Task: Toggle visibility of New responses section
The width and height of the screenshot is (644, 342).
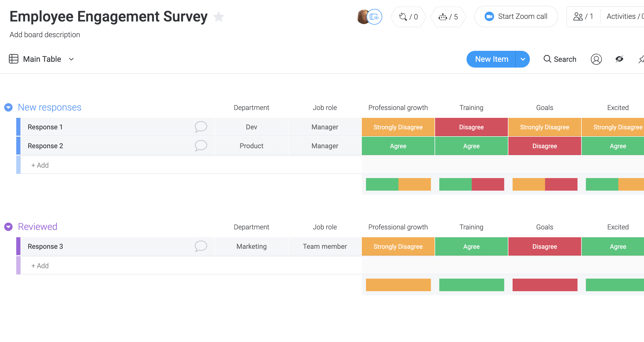Action: click(x=8, y=107)
